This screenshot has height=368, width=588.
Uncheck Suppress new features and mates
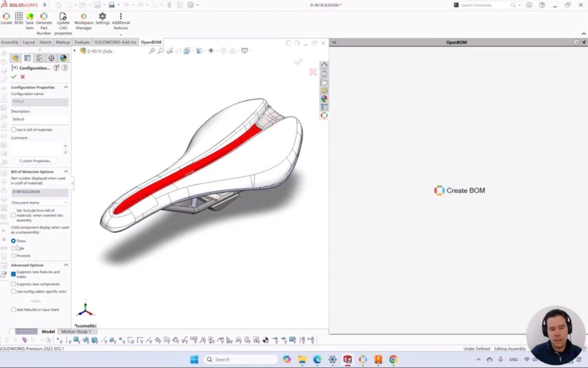coord(14,274)
